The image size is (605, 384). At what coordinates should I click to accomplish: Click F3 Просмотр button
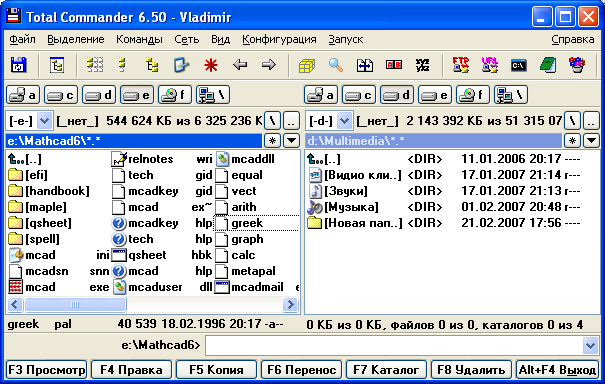pyautogui.click(x=46, y=370)
